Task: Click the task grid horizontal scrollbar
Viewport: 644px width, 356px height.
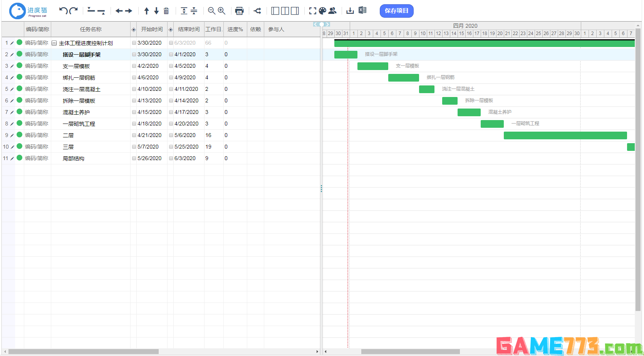Action: (84, 351)
